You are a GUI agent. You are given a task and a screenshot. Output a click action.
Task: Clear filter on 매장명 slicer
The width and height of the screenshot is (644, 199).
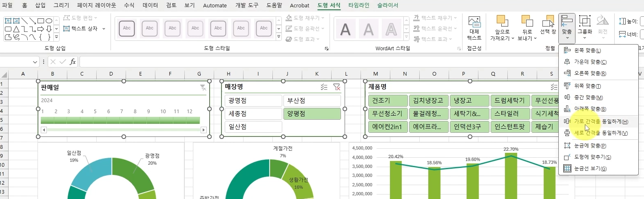[x=337, y=87]
